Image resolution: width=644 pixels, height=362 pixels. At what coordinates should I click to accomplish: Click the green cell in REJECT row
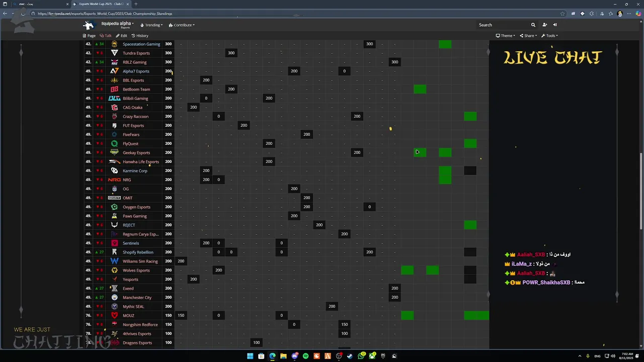point(470,225)
